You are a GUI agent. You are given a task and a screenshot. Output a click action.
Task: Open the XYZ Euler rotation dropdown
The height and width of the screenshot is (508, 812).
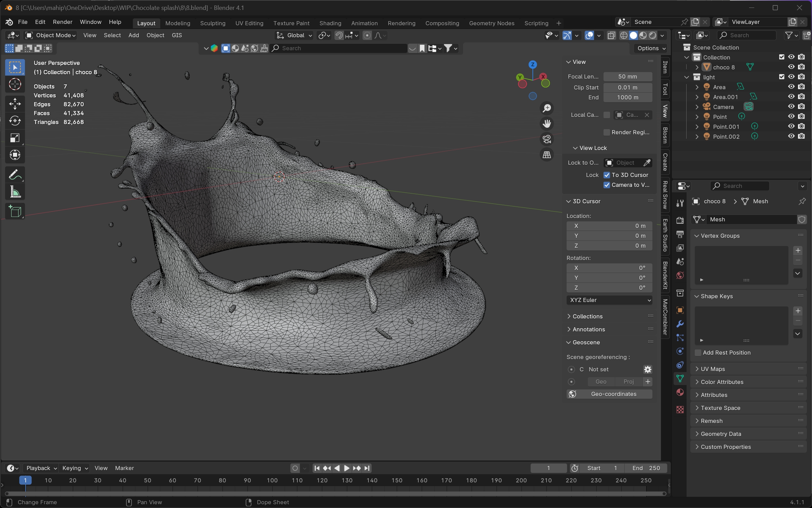609,300
